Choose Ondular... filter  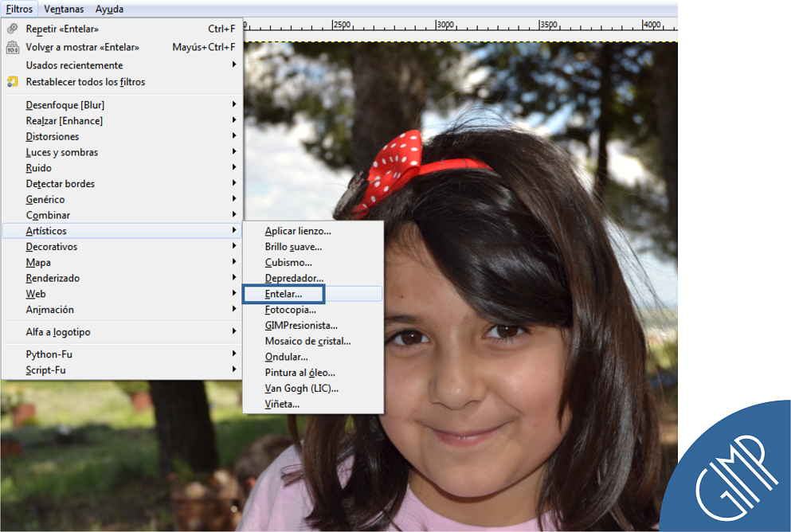[313, 357]
